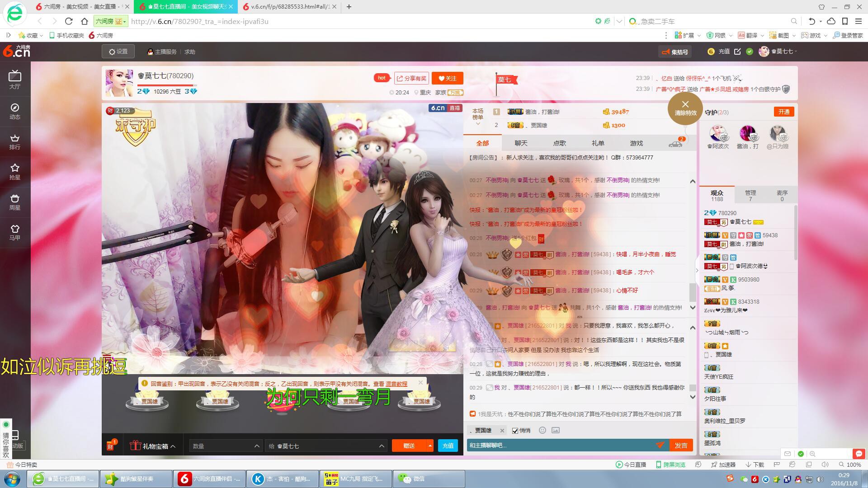This screenshot has width=868, height=488.
Task: Toggle 今日直播 in status bar
Action: [631, 465]
